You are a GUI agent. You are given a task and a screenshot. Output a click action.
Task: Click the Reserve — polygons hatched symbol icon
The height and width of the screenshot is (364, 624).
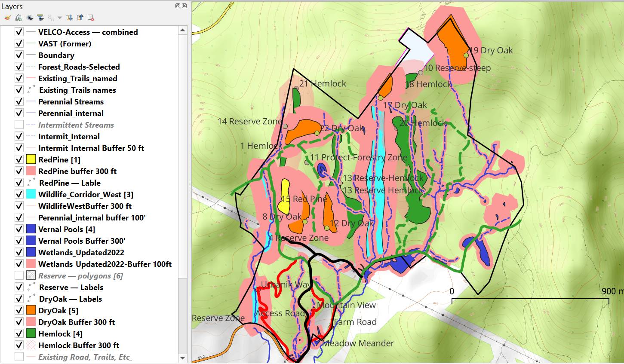click(31, 275)
